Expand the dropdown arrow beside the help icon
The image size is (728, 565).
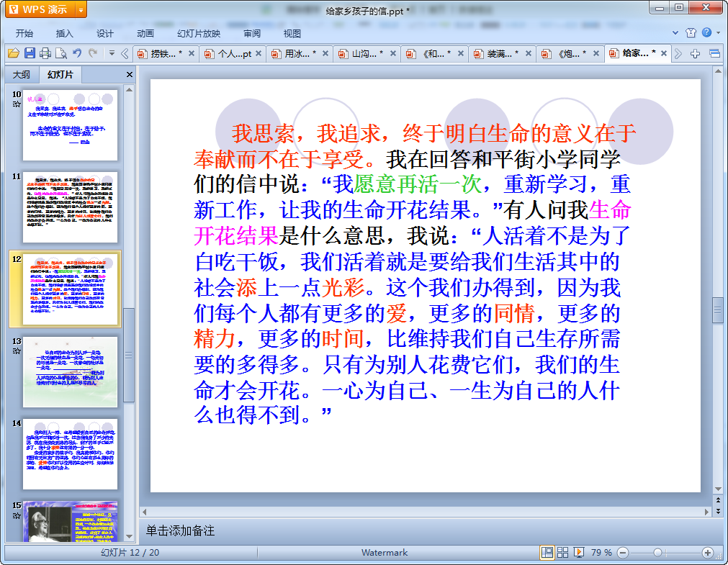(x=718, y=33)
